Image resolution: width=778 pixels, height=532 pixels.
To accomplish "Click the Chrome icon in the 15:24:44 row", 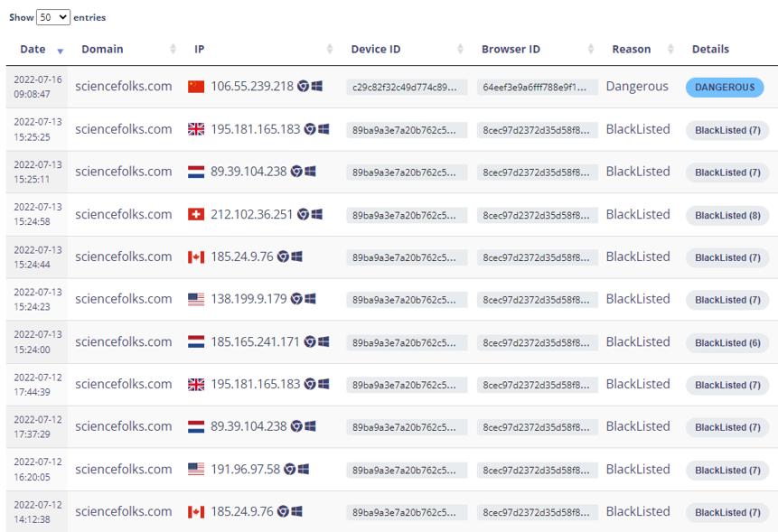I will coord(283,257).
